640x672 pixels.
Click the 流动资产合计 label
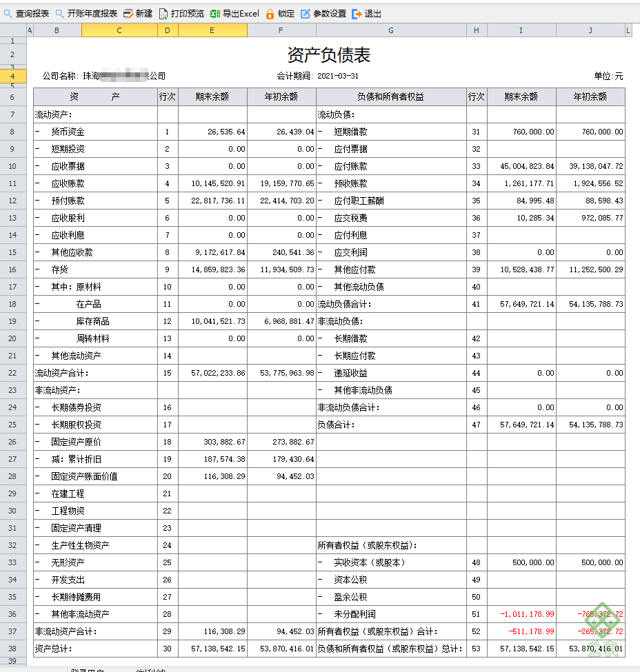click(62, 373)
